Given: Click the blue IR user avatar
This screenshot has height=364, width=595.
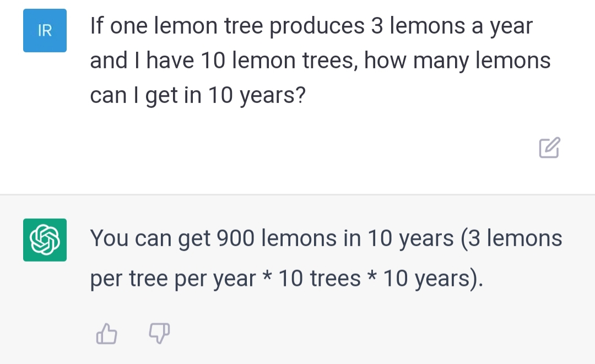Looking at the screenshot, I should (45, 31).
